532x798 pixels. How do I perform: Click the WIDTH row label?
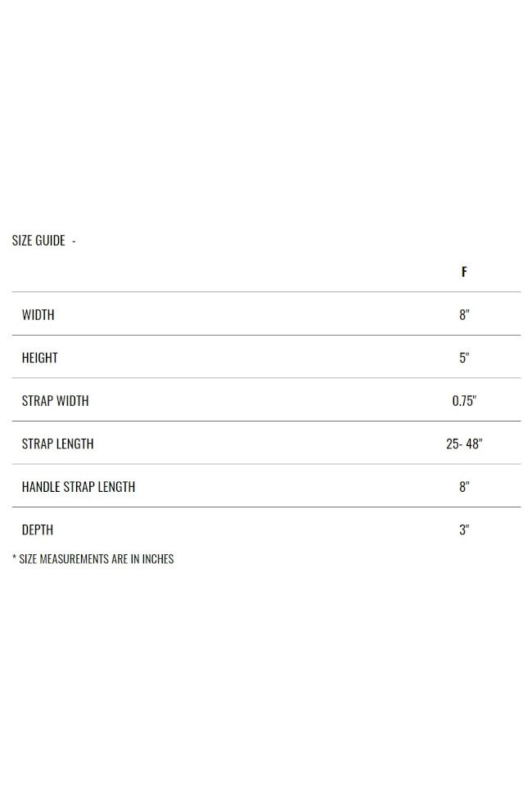coord(38,314)
